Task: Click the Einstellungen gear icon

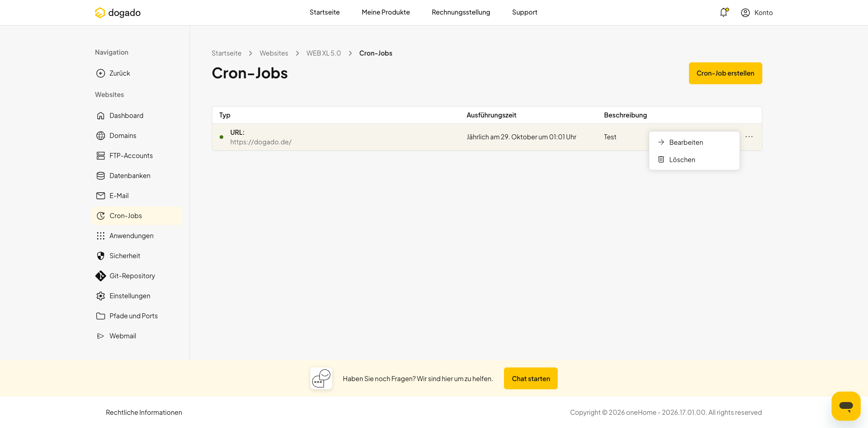Action: [x=101, y=296]
